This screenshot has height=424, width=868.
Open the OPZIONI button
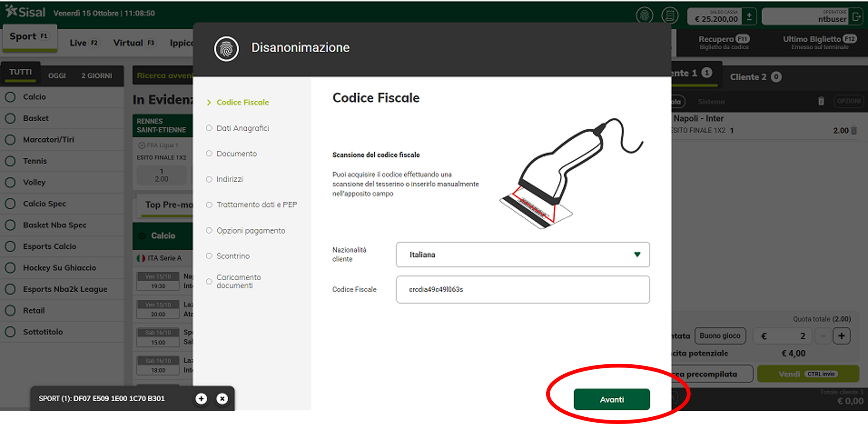tap(849, 101)
